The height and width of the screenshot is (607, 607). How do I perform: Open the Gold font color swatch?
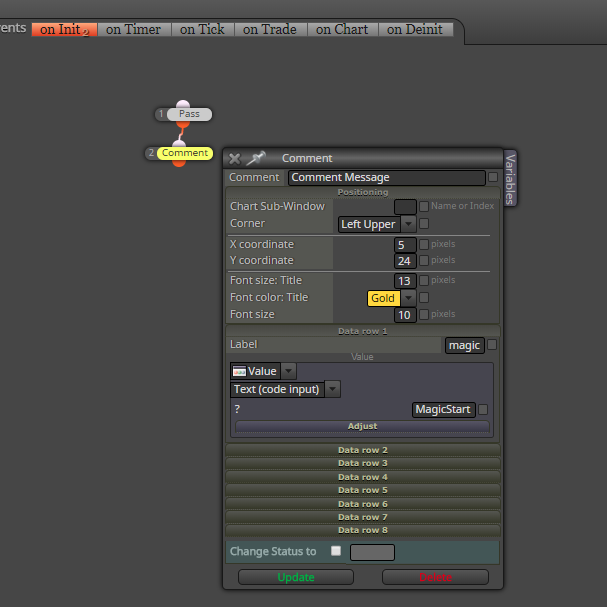click(383, 298)
